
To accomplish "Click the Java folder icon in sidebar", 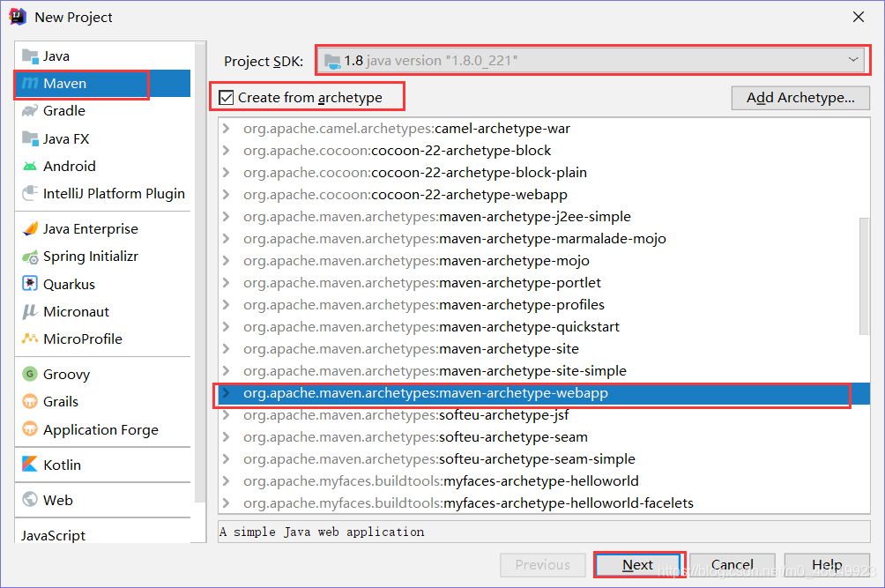I will 30,56.
